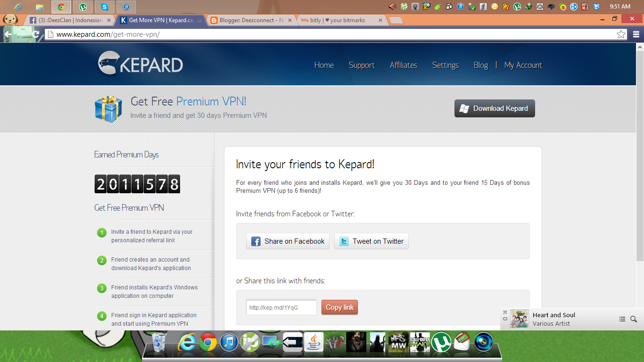Click step 1 "Invite a friend to Kepard" text
This screenshot has width=644, height=362.
click(152, 236)
